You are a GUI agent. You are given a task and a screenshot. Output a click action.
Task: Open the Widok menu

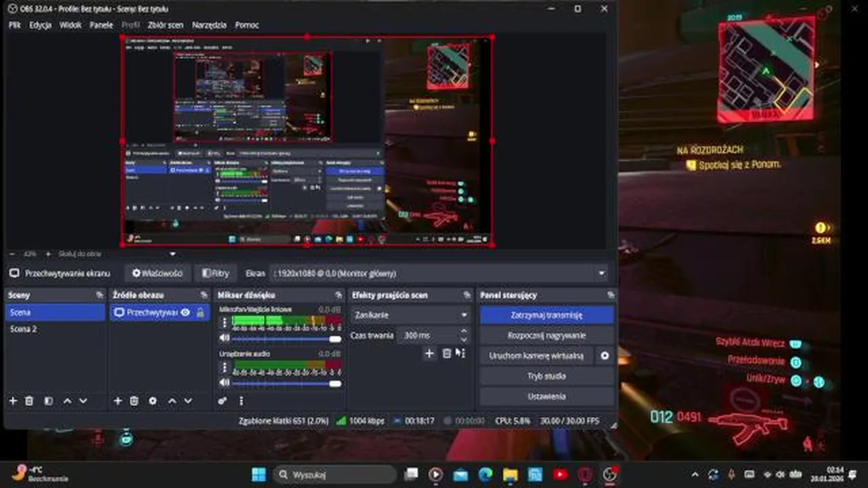[x=71, y=25]
